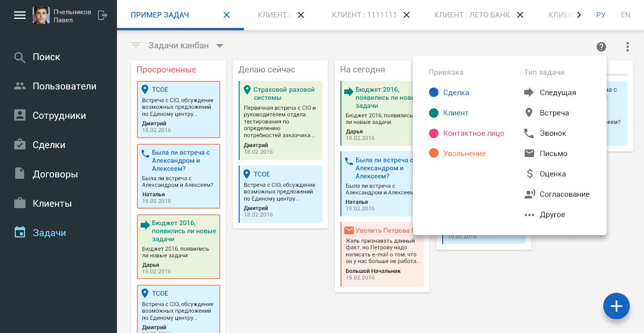
Task: Open the hamburger menu top left
Action: pyautogui.click(x=20, y=15)
